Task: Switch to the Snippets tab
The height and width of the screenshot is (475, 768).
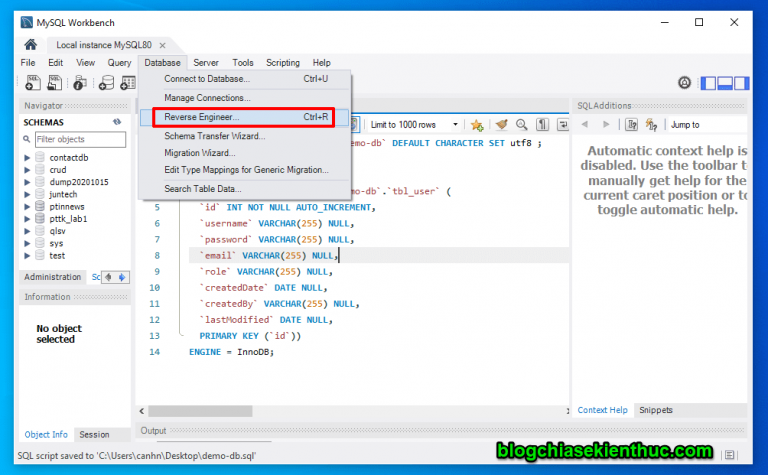Action: (x=656, y=410)
